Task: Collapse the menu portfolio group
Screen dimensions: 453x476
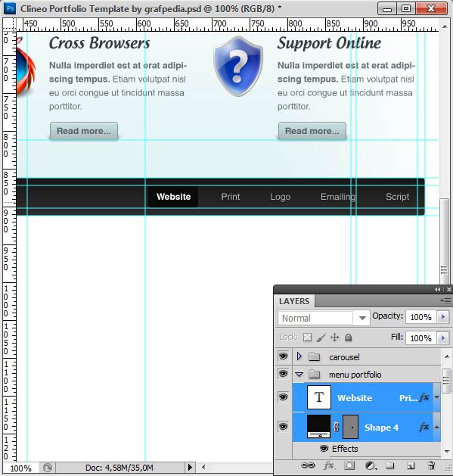Action: (299, 375)
